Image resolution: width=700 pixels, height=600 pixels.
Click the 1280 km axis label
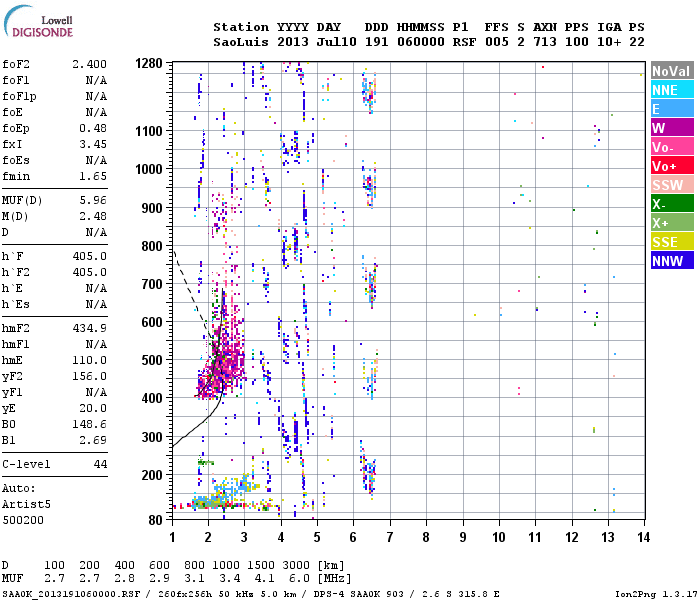tap(149, 63)
